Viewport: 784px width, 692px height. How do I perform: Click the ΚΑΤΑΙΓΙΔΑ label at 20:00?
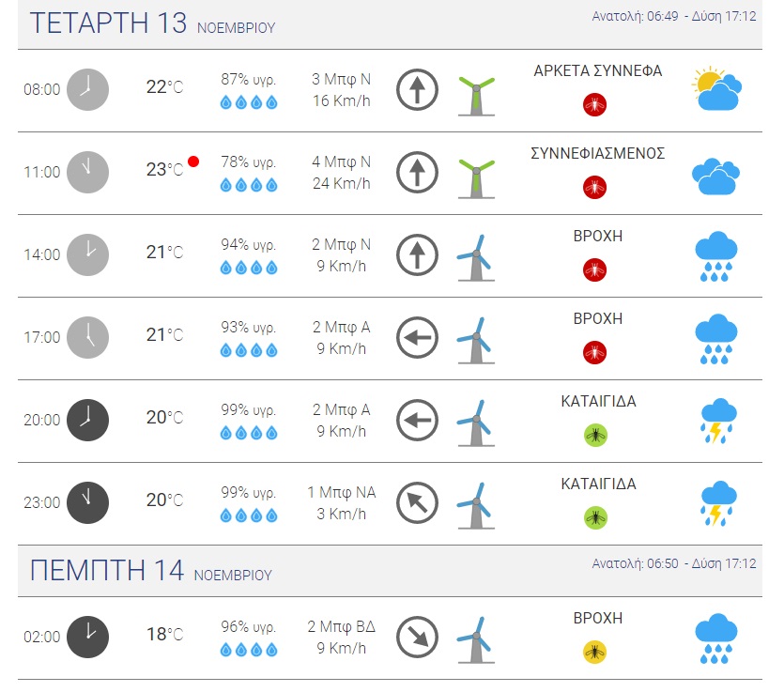tap(598, 401)
